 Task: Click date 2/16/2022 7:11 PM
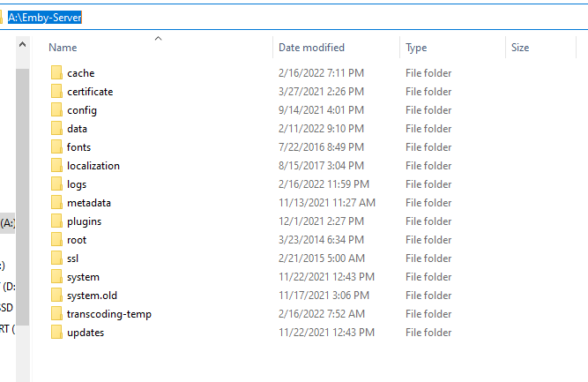point(321,73)
